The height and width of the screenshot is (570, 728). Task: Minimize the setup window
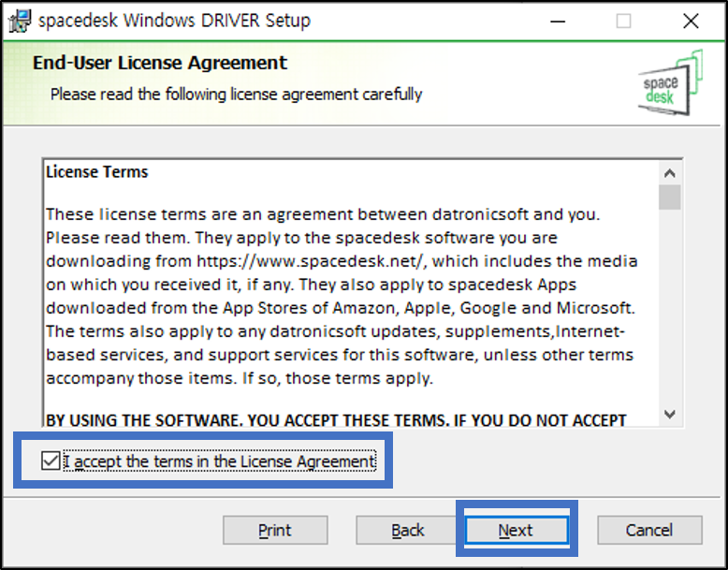coord(558,21)
